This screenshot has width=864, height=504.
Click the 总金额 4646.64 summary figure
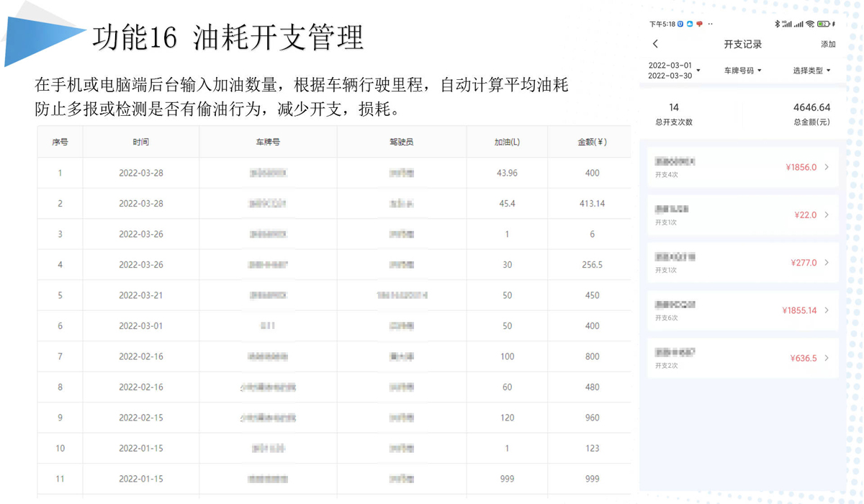pyautogui.click(x=811, y=107)
